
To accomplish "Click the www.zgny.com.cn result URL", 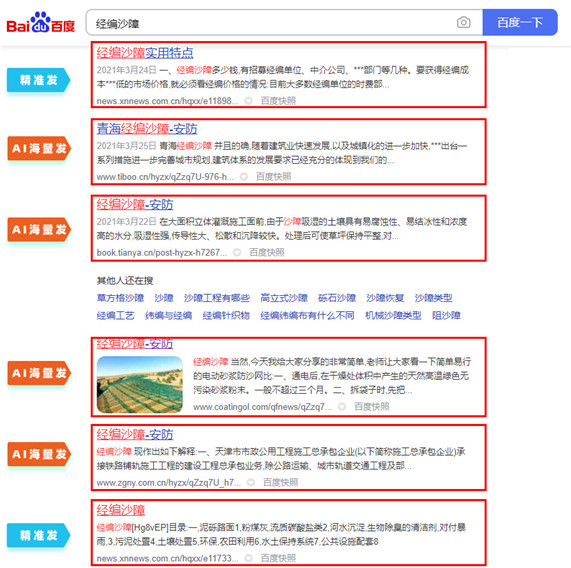I will point(169,482).
